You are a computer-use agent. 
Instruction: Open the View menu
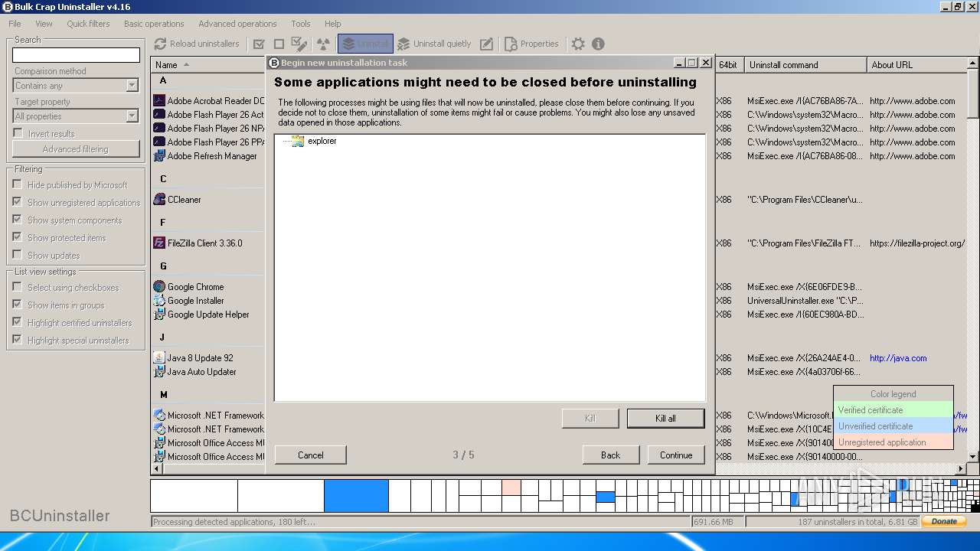coord(44,24)
